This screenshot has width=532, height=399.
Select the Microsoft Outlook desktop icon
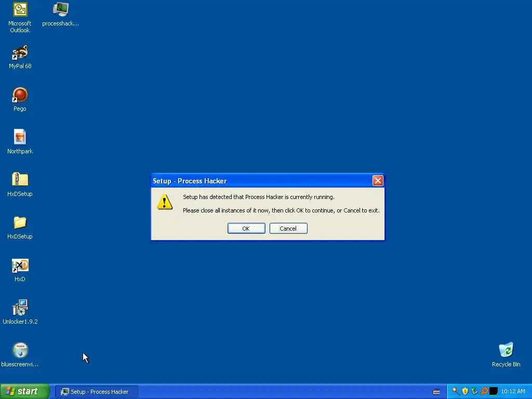[x=20, y=18]
